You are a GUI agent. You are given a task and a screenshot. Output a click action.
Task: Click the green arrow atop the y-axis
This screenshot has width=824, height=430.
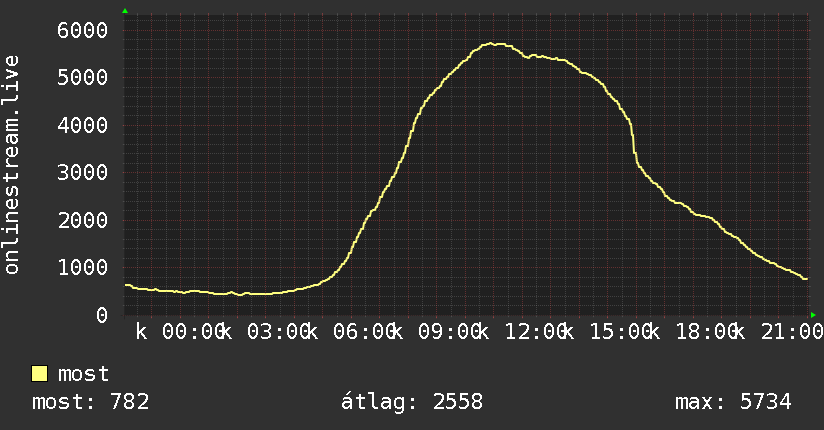pos(125,11)
